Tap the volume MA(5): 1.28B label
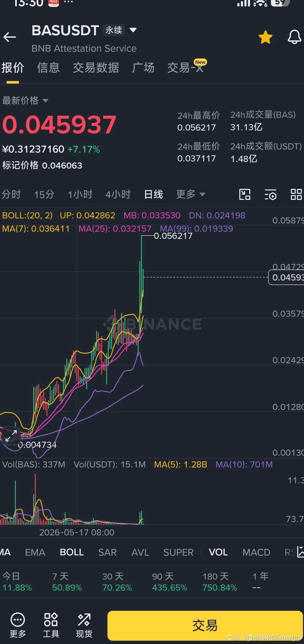 [180, 464]
